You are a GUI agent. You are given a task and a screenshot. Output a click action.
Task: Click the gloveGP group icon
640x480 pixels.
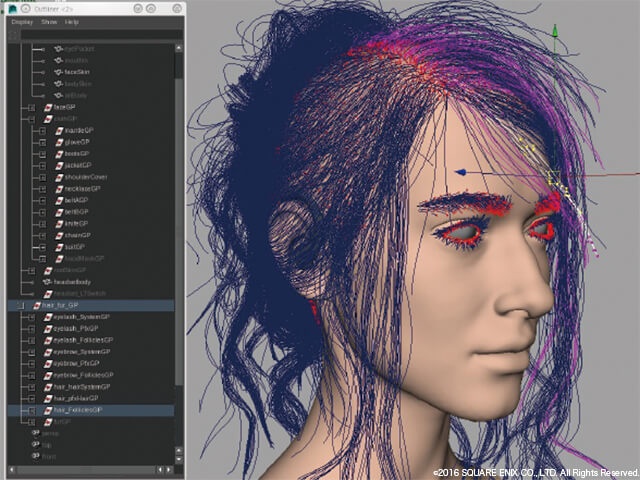pos(60,142)
